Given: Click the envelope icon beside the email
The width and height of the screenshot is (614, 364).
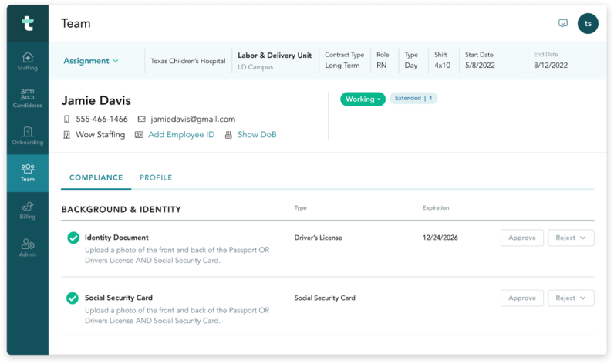Looking at the screenshot, I should click(x=141, y=119).
